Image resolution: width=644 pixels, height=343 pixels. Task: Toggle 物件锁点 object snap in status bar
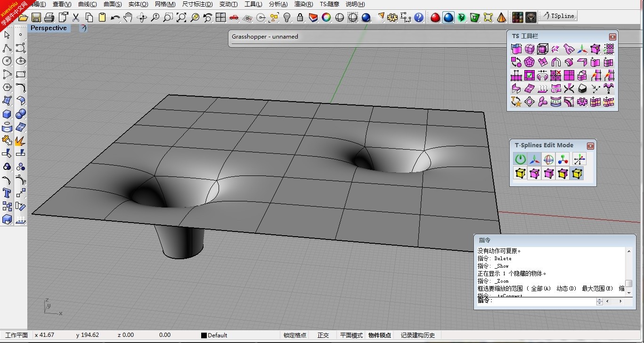click(380, 335)
